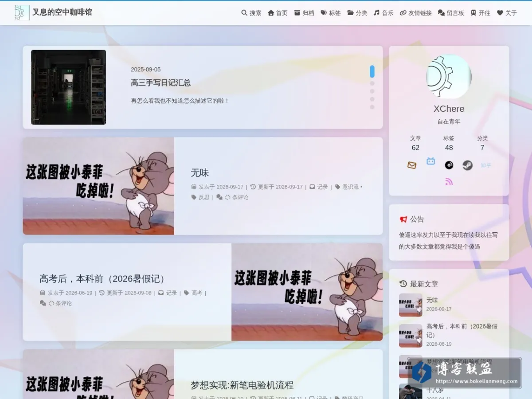Click the carousel date 2025-09-05

point(145,70)
